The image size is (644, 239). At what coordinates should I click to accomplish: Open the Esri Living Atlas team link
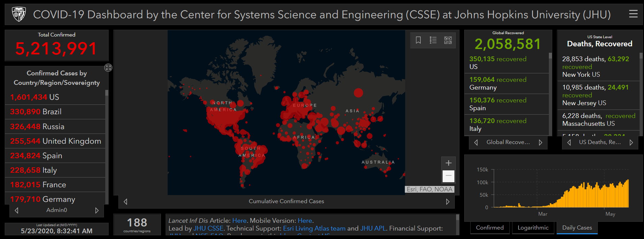(x=314, y=228)
